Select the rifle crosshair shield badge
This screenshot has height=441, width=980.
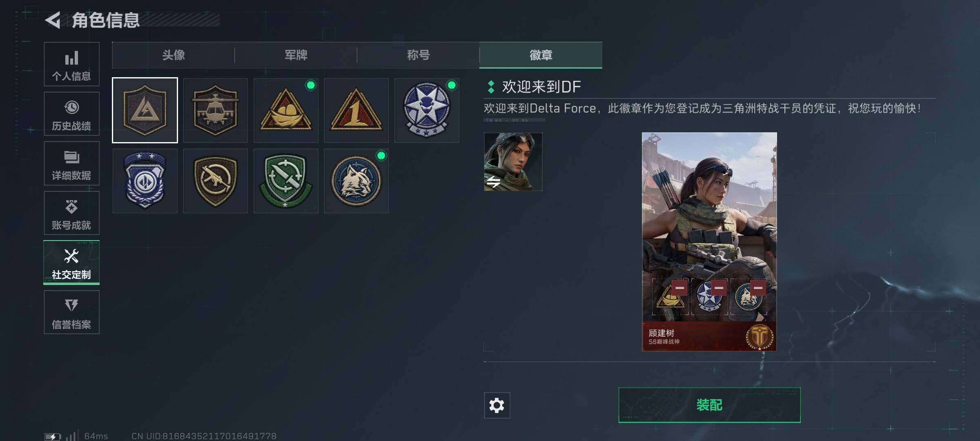click(x=215, y=181)
